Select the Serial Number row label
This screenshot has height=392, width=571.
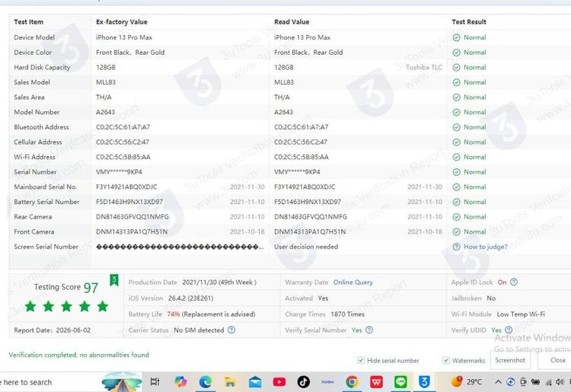35,172
